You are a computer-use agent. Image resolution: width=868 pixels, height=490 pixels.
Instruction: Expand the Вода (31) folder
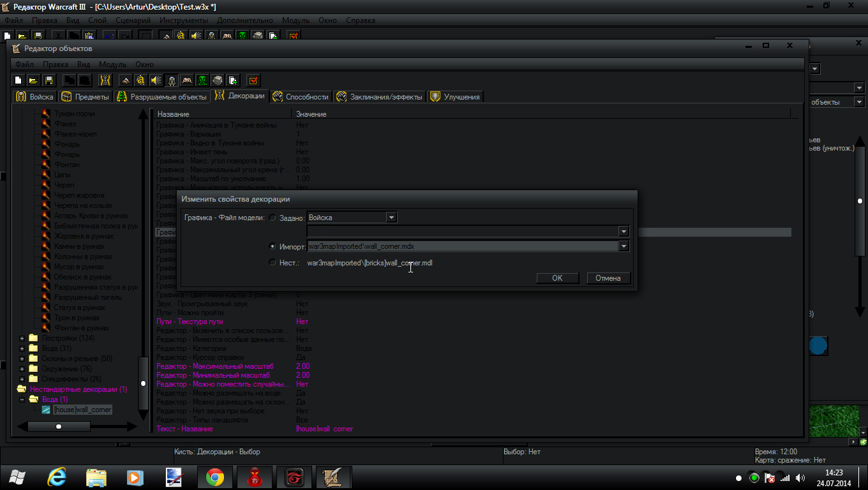[22, 348]
